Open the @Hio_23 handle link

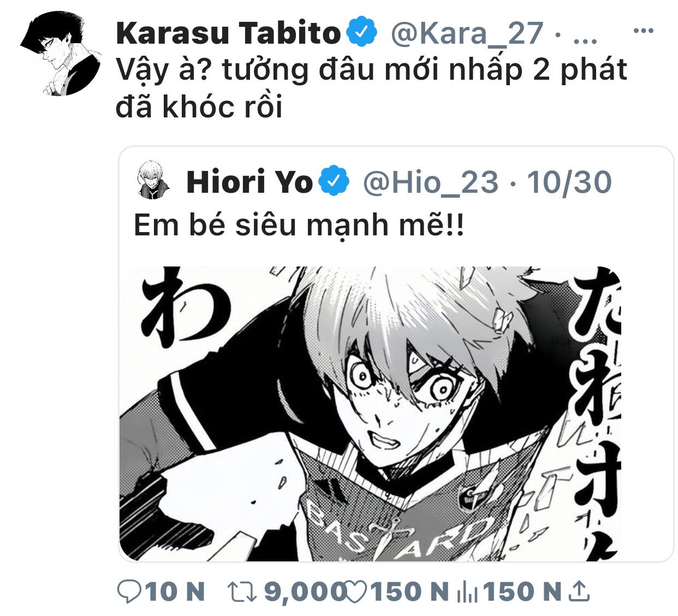click(x=431, y=182)
